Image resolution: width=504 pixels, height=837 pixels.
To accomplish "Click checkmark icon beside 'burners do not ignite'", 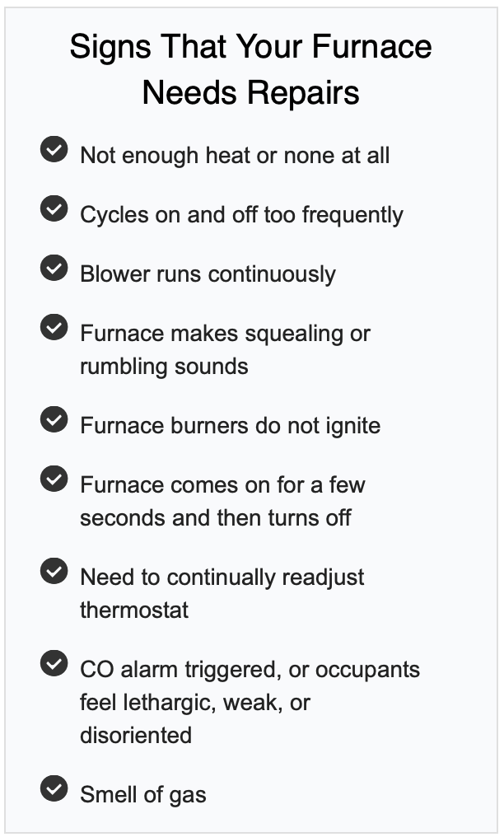I will click(x=54, y=419).
